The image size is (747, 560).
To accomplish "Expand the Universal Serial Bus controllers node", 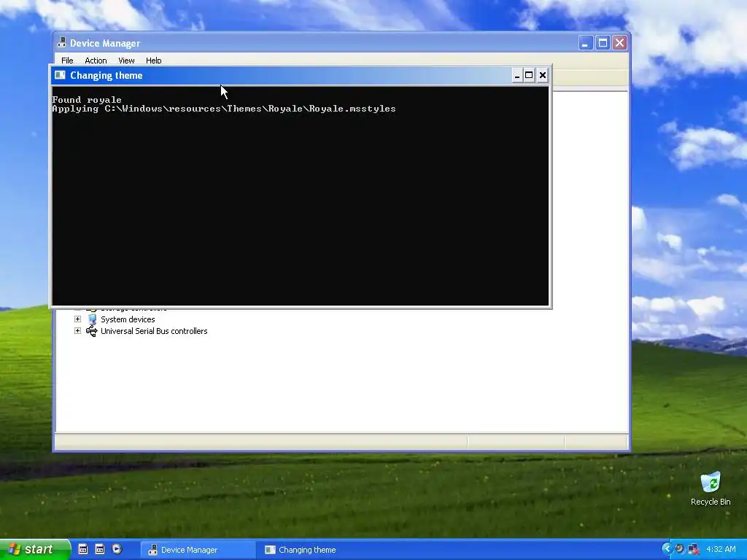I will click(x=77, y=330).
